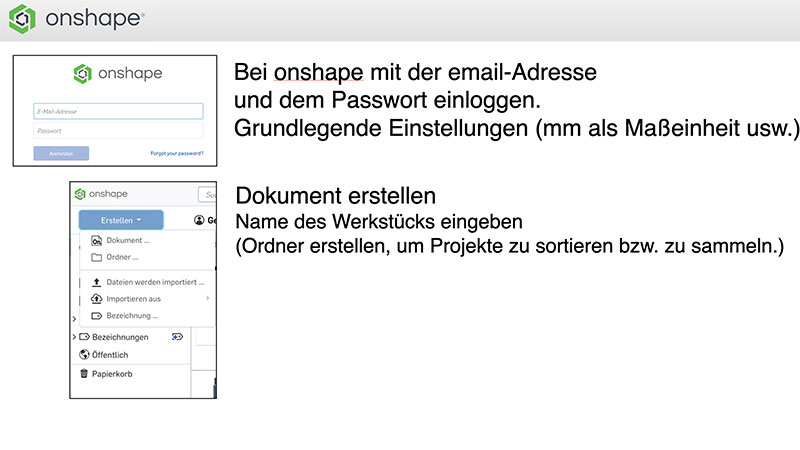The image size is (800, 450).
Task: Click the cloud icon beside Importieren aus
Action: (x=96, y=298)
